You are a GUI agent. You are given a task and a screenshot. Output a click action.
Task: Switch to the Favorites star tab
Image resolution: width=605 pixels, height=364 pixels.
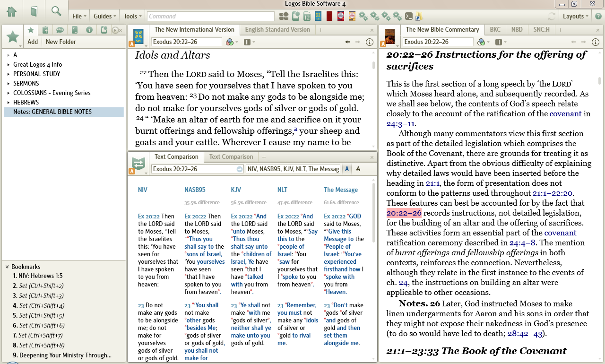[x=31, y=30]
